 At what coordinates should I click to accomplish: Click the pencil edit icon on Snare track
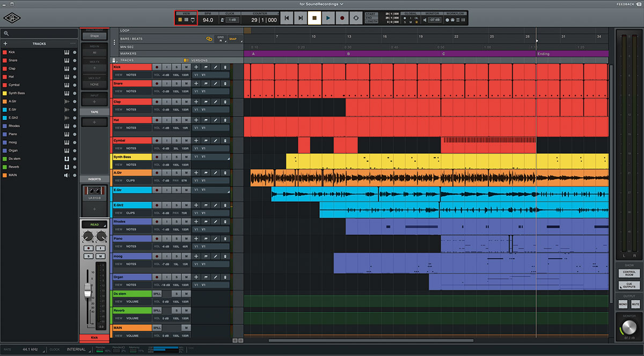point(215,84)
